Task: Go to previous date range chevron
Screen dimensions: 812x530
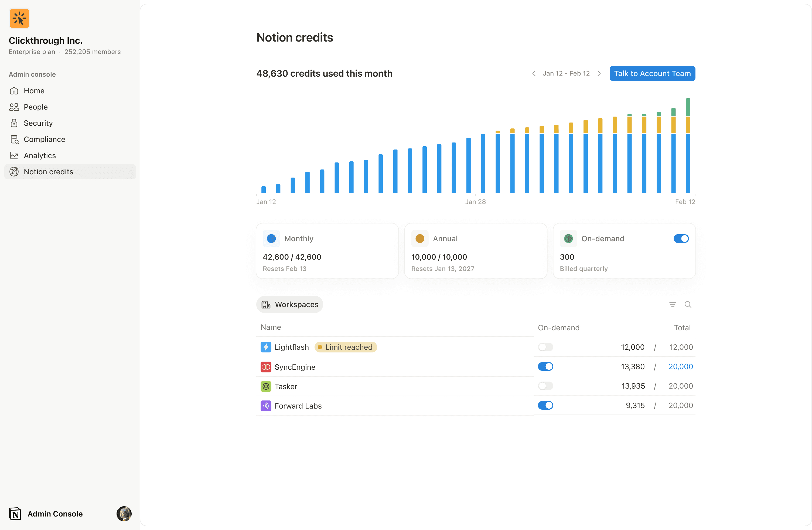Action: (x=534, y=73)
